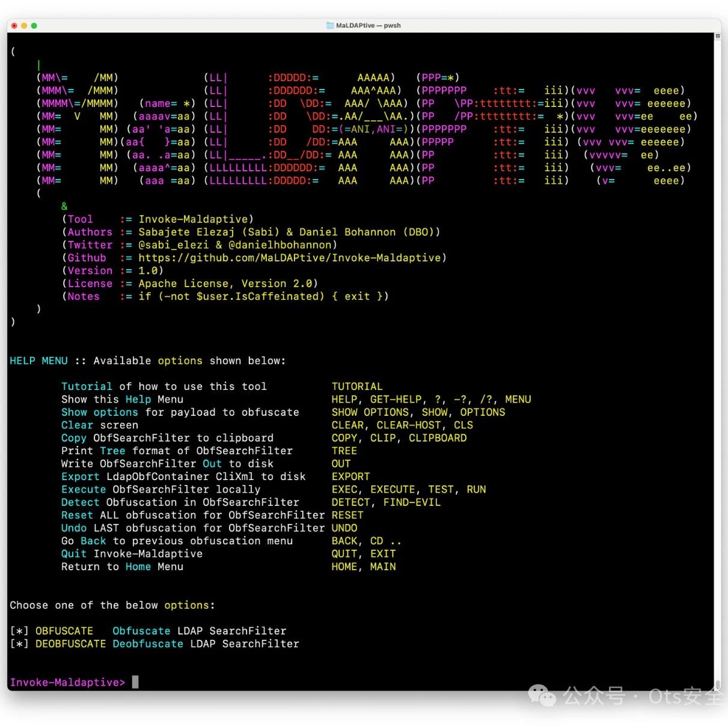This screenshot has height=727, width=728.
Task: Click the yellow UNDO command
Action: (x=344, y=528)
